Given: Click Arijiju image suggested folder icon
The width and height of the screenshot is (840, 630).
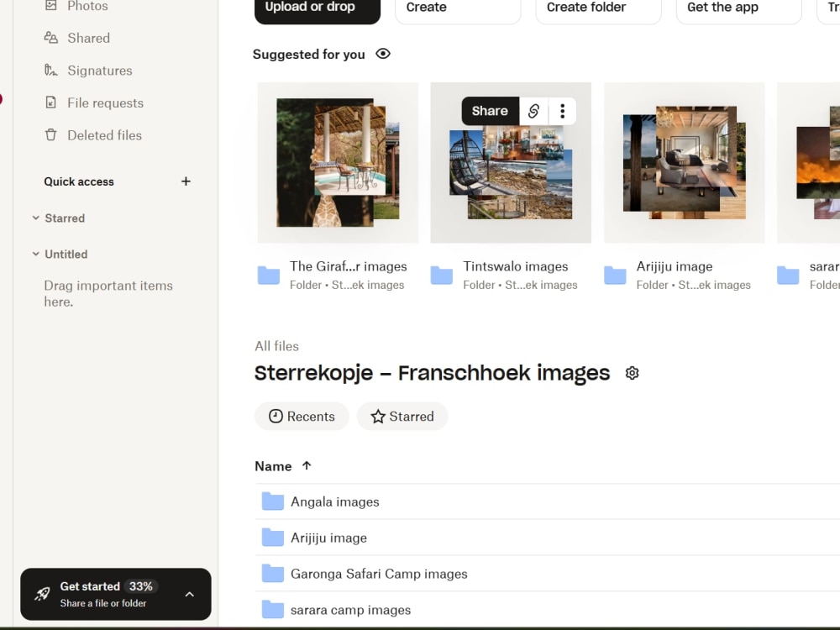Looking at the screenshot, I should point(615,276).
